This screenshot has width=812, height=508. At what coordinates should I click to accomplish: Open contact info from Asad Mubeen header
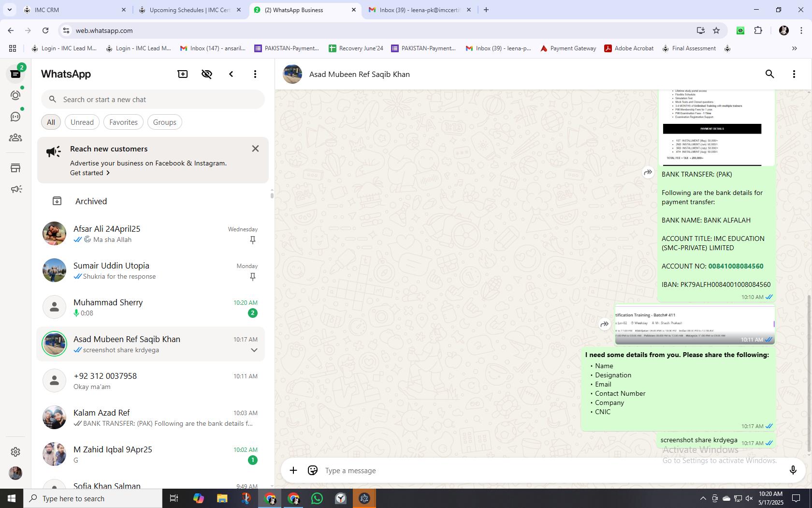(x=359, y=74)
